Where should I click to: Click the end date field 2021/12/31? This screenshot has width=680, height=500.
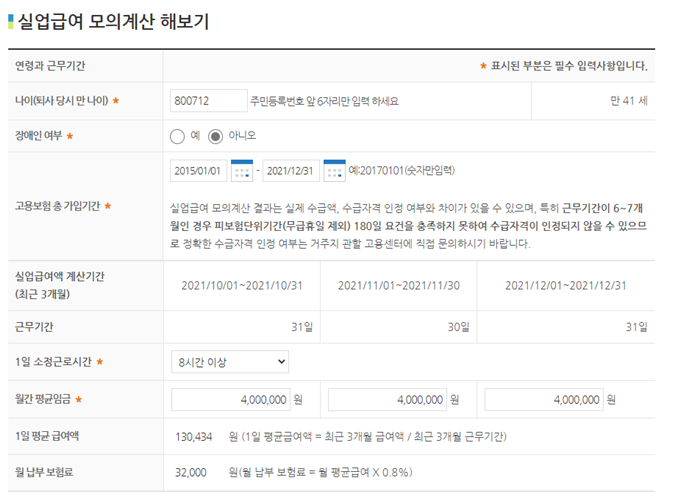pos(291,171)
